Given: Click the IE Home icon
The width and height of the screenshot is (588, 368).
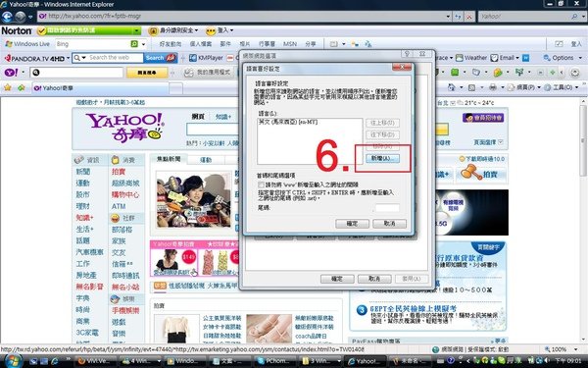Looking at the screenshot, I should coord(451,87).
